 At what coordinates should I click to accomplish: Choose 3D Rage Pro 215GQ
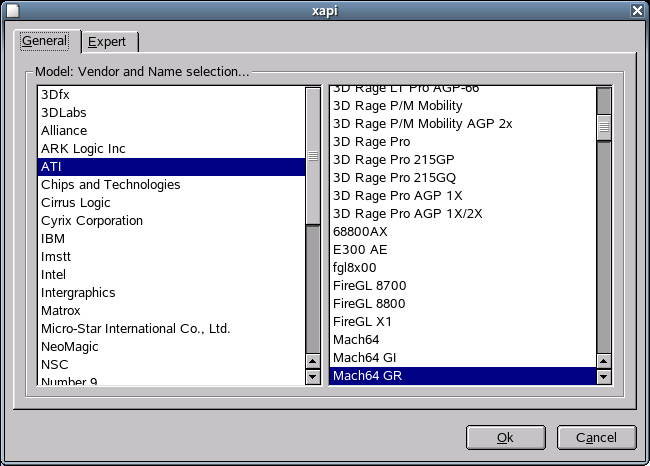463,178
